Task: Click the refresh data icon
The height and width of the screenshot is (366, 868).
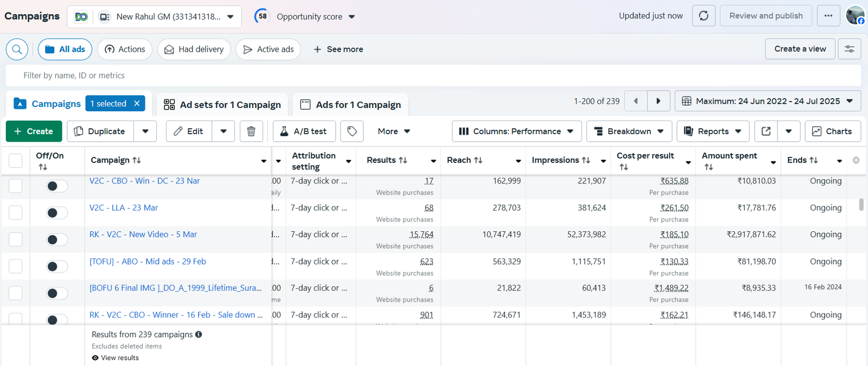Action: pyautogui.click(x=704, y=16)
